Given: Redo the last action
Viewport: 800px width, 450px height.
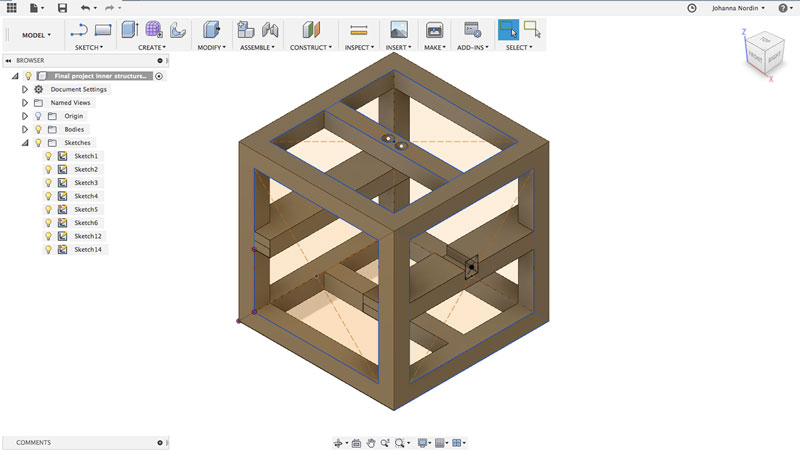Looking at the screenshot, I should [x=109, y=8].
